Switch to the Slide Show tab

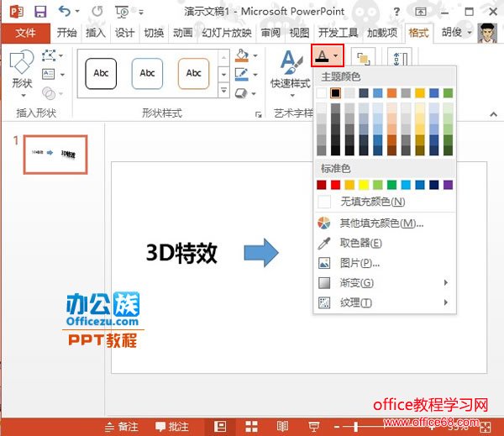227,33
